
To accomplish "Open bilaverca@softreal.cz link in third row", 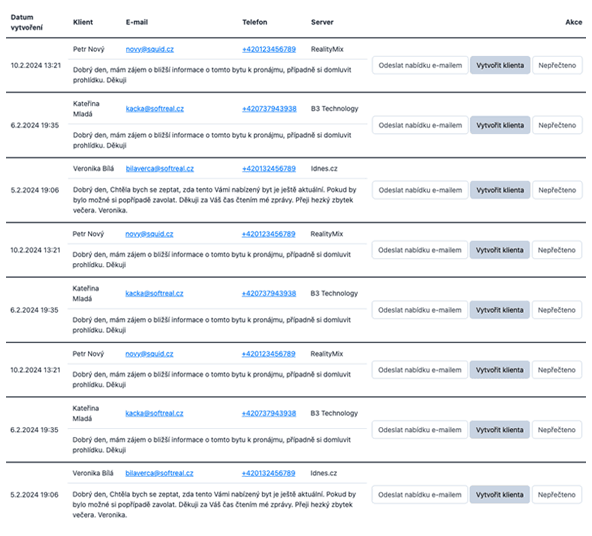I will pos(160,169).
